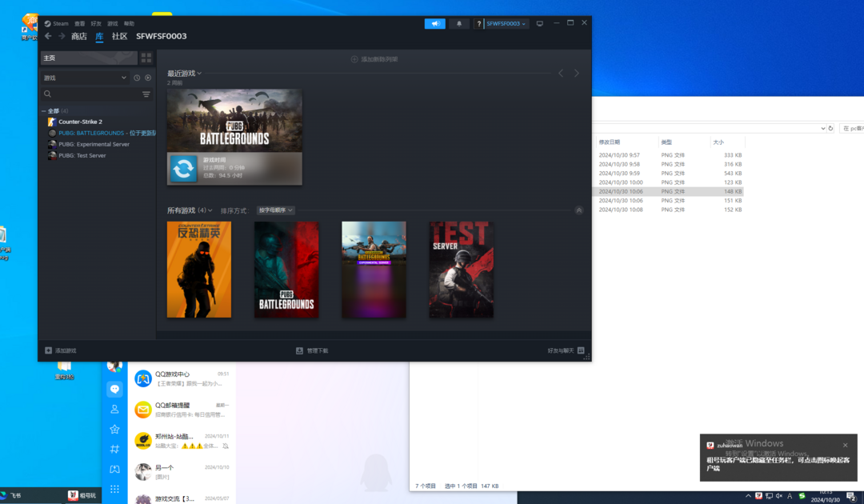Open the PUBG Test Server cover
This screenshot has width=864, height=504.
[x=462, y=270]
